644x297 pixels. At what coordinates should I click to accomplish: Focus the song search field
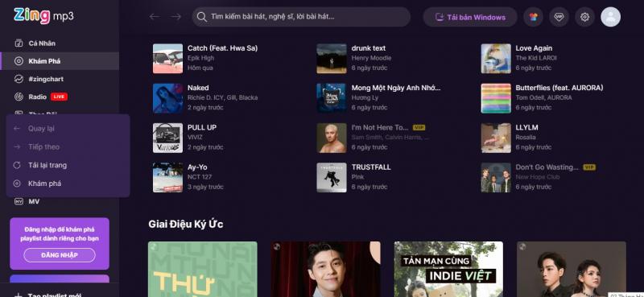tap(301, 17)
